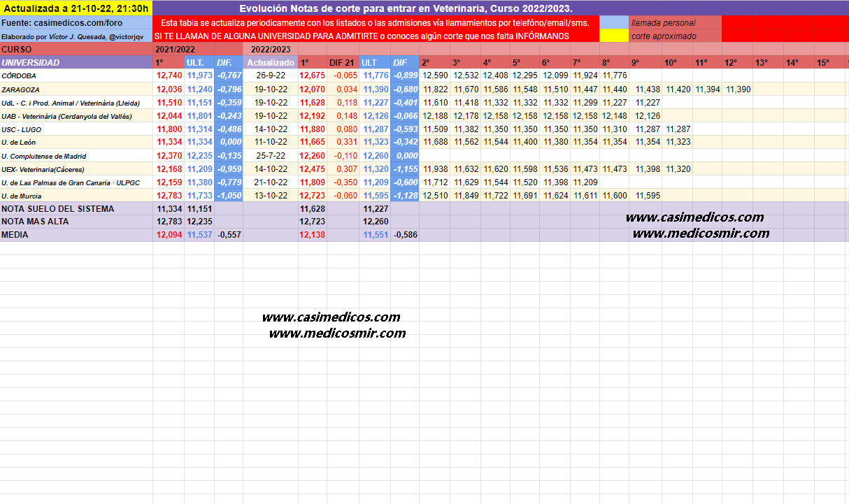This screenshot has width=849, height=504.
Task: Click the media difference '-0,586'
Action: point(406,235)
